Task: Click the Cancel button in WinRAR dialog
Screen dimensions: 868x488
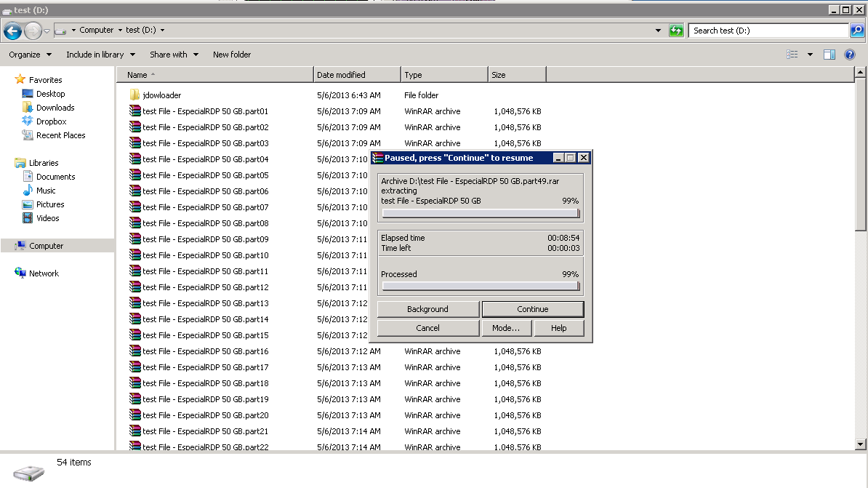Action: point(427,328)
